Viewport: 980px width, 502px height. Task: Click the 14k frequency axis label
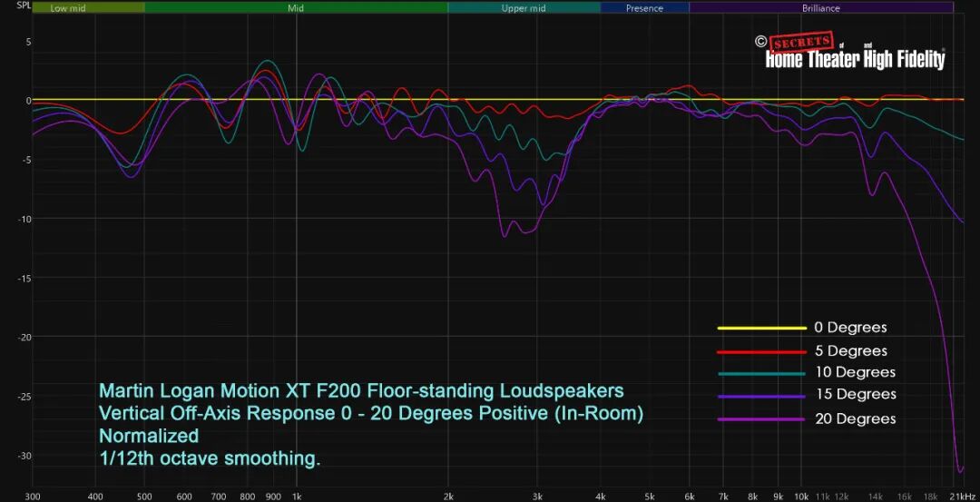coord(875,496)
